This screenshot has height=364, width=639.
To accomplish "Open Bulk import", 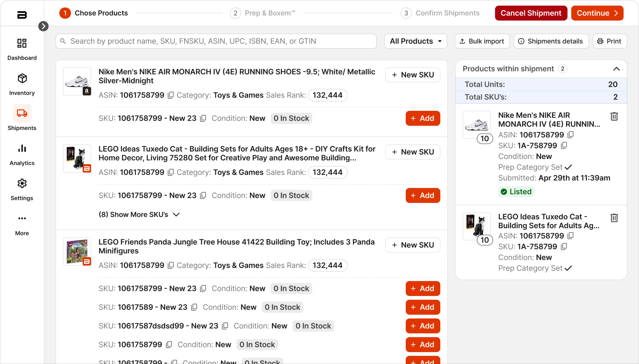I will click(x=482, y=41).
